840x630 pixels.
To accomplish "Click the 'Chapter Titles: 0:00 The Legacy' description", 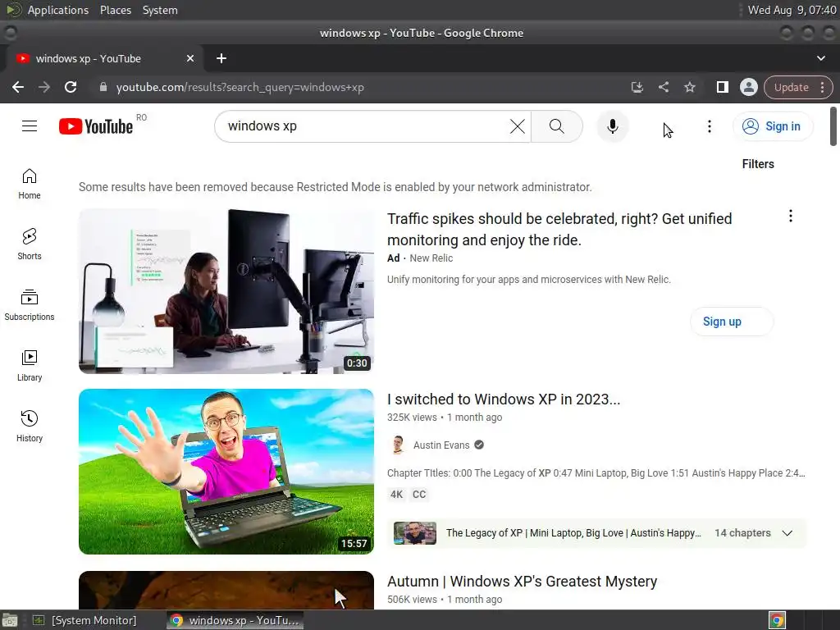I will click(596, 473).
